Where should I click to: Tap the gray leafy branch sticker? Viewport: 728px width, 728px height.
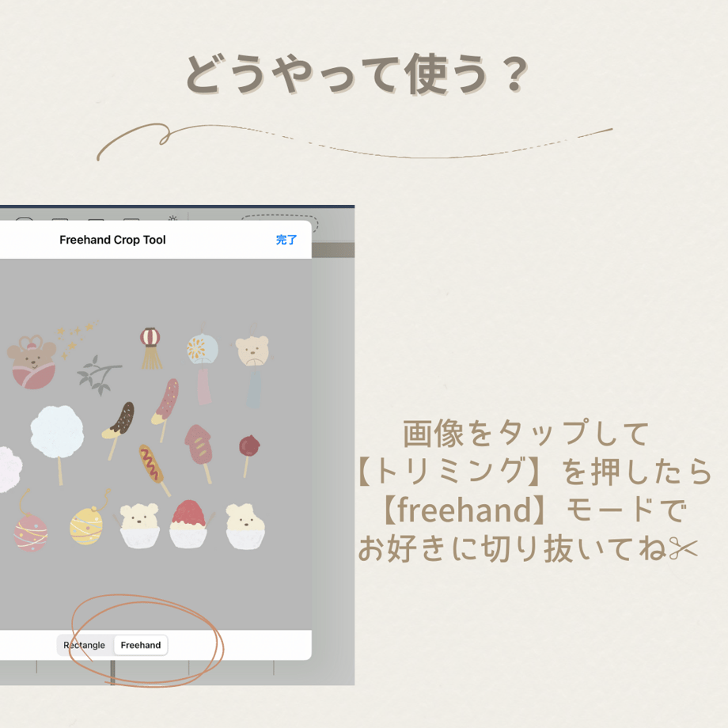coord(98,375)
